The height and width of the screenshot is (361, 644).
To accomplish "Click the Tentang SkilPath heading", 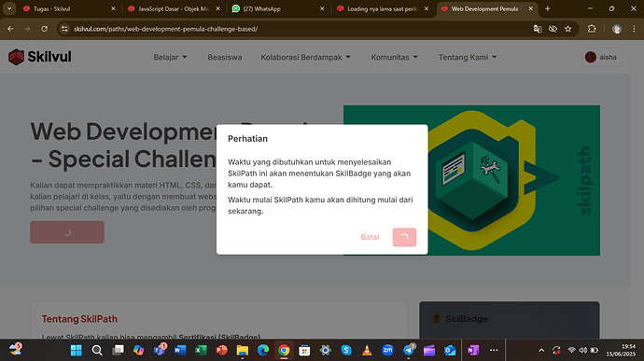I will [79, 319].
